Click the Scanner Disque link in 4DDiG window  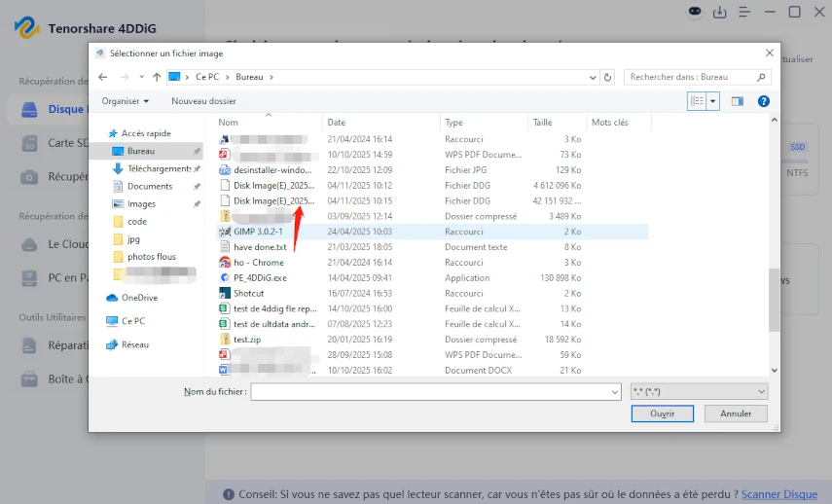coord(778,494)
